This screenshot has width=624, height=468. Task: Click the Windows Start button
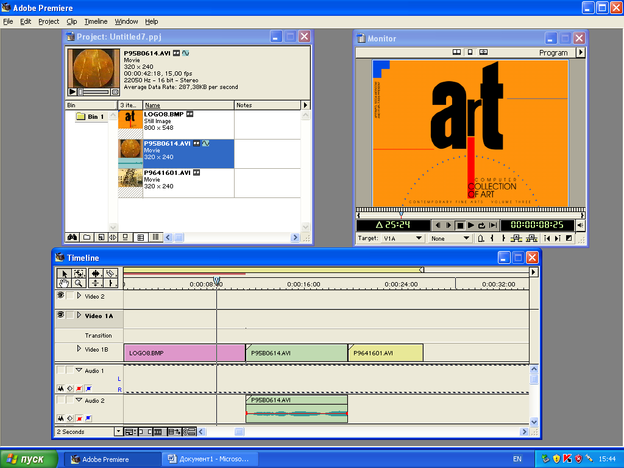(29, 458)
